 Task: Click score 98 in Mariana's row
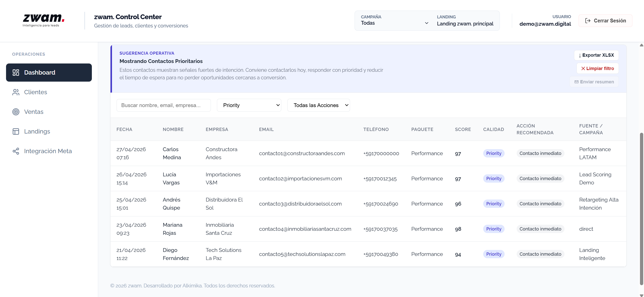point(458,229)
